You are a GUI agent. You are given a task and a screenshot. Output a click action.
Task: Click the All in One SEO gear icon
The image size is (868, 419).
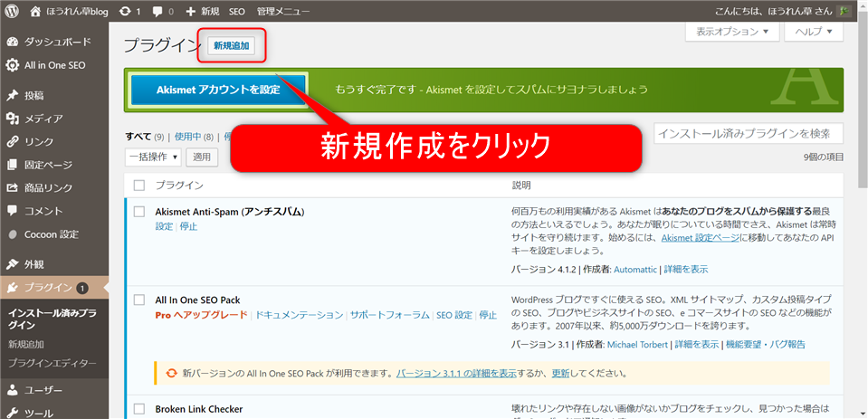tap(12, 65)
